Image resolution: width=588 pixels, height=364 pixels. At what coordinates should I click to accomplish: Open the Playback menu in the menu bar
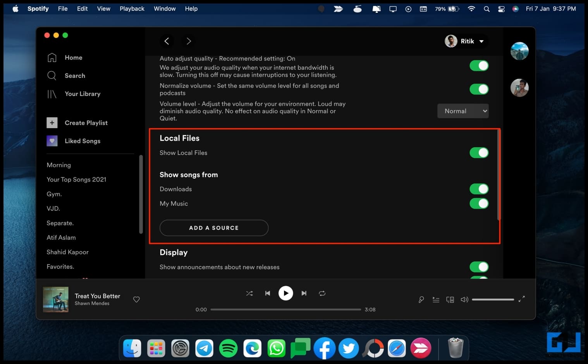[132, 9]
